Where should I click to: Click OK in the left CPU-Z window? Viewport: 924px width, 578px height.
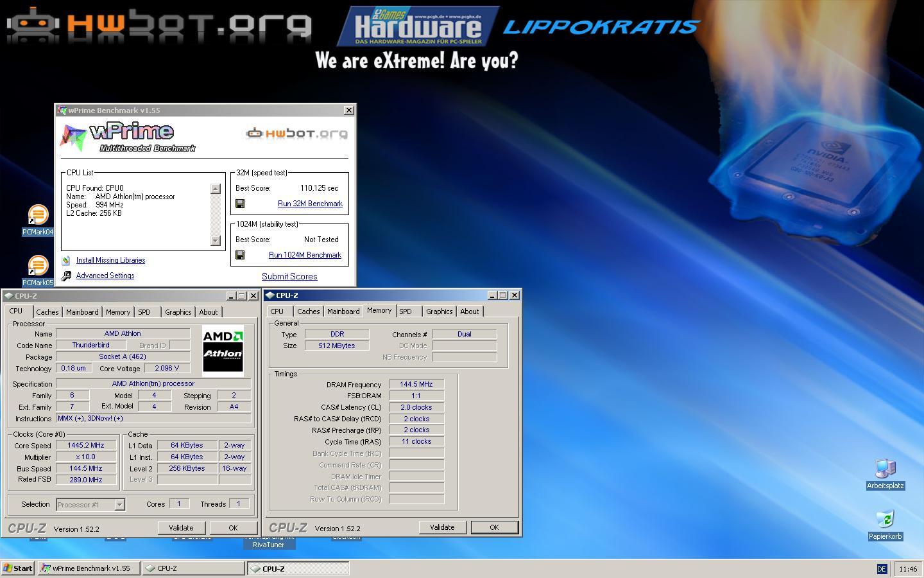[233, 528]
